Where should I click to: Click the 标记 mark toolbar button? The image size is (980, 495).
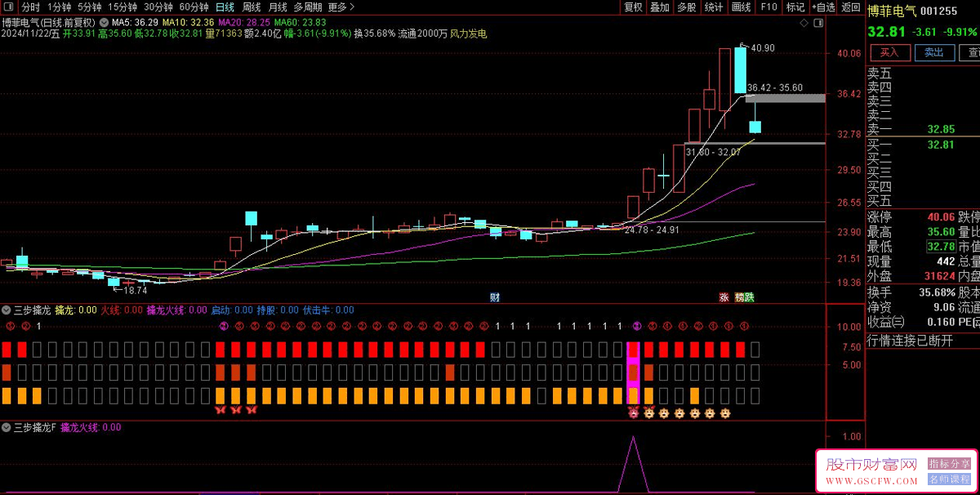(795, 7)
